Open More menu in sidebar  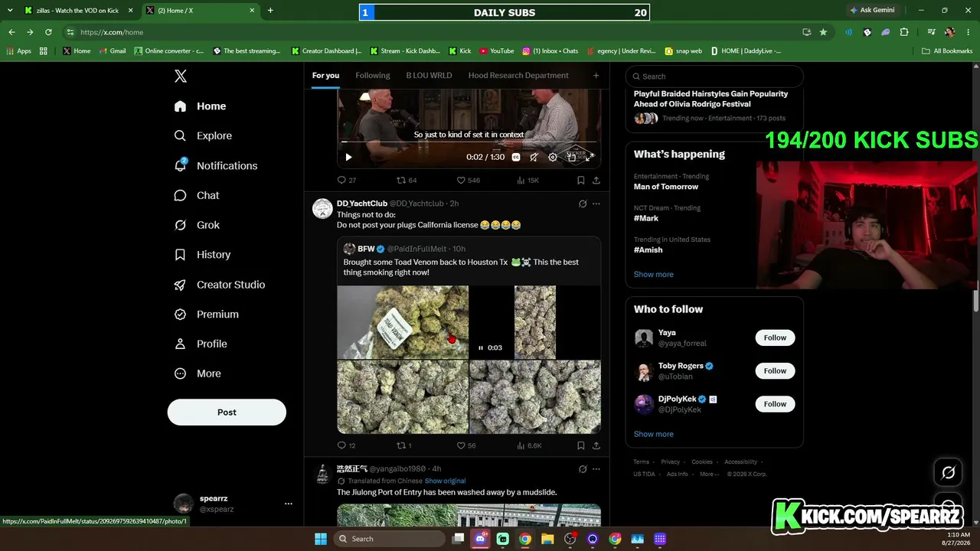pyautogui.click(x=197, y=373)
